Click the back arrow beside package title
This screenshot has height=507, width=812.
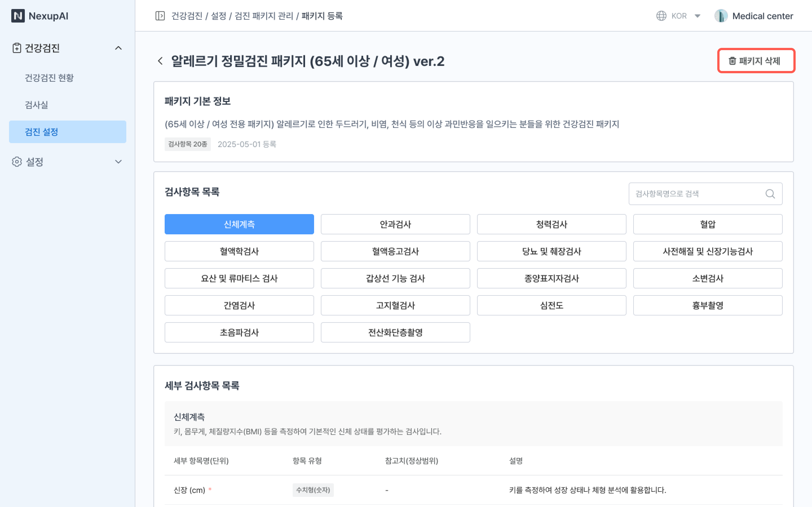pyautogui.click(x=160, y=61)
